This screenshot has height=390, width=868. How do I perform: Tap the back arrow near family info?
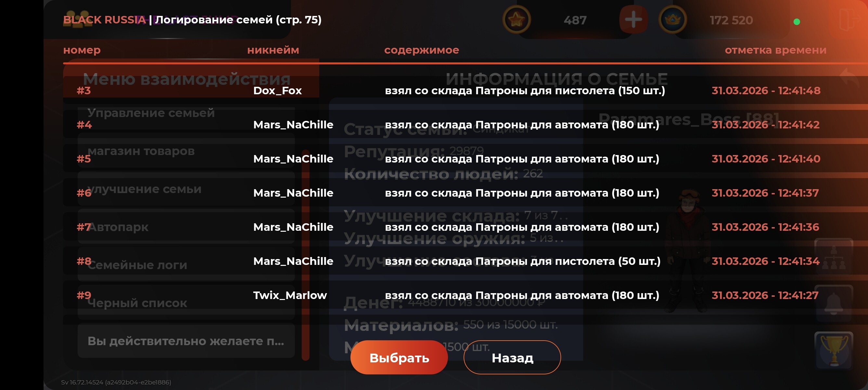click(x=851, y=78)
